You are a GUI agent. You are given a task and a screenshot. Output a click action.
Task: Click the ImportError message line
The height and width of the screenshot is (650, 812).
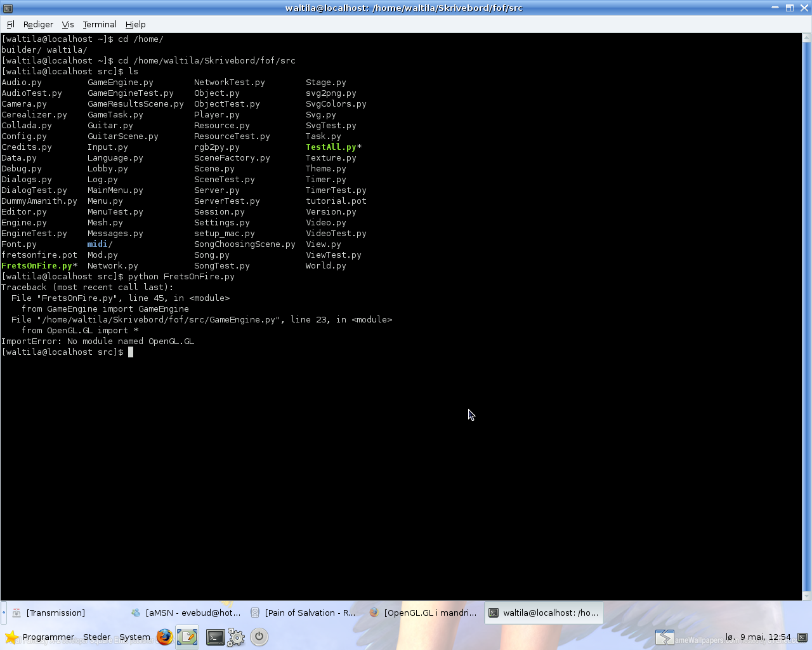98,342
